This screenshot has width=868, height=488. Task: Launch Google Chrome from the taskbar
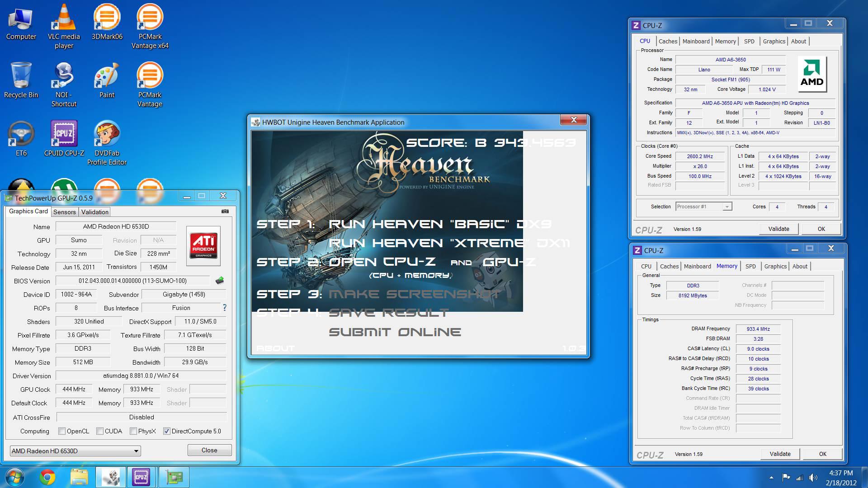point(47,477)
